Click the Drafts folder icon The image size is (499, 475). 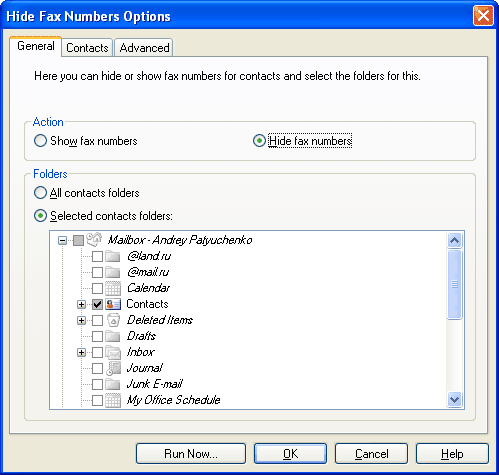click(x=113, y=336)
